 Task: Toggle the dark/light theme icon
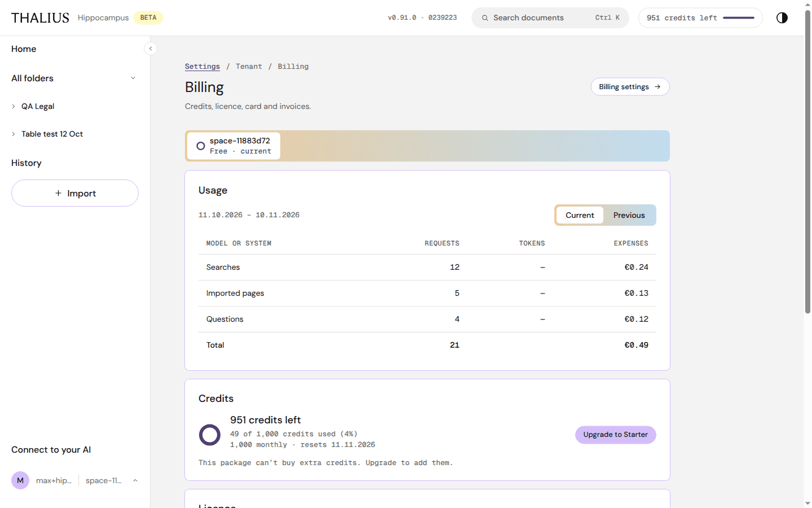[782, 17]
